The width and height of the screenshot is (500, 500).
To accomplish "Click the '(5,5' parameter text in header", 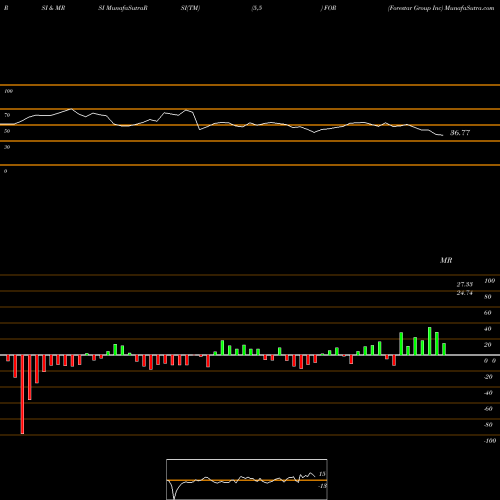I will coord(257,8).
